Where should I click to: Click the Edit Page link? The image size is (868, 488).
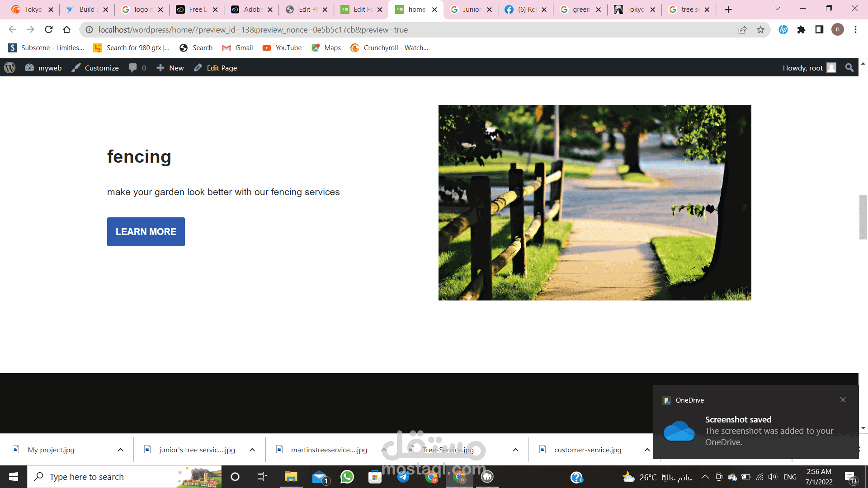point(216,68)
